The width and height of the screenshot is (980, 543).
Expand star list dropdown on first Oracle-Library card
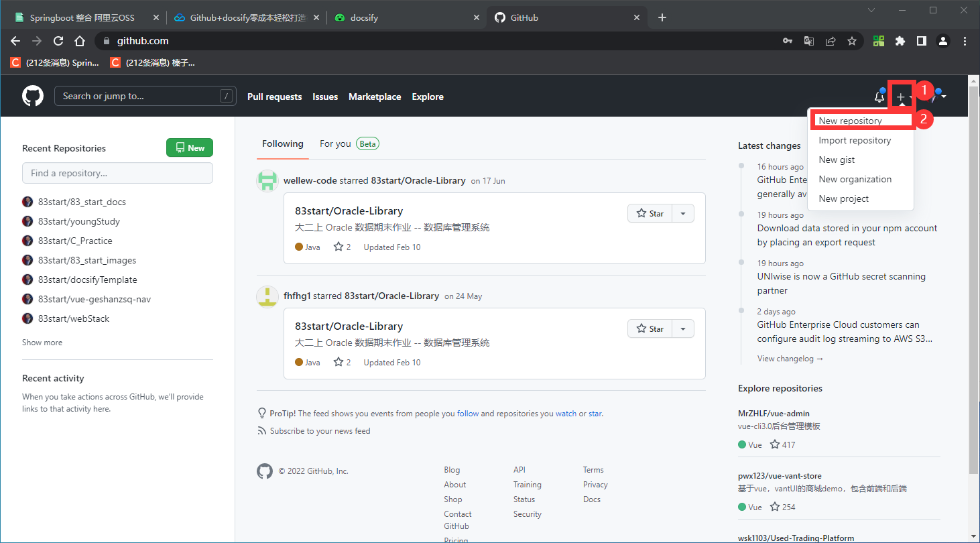click(683, 213)
